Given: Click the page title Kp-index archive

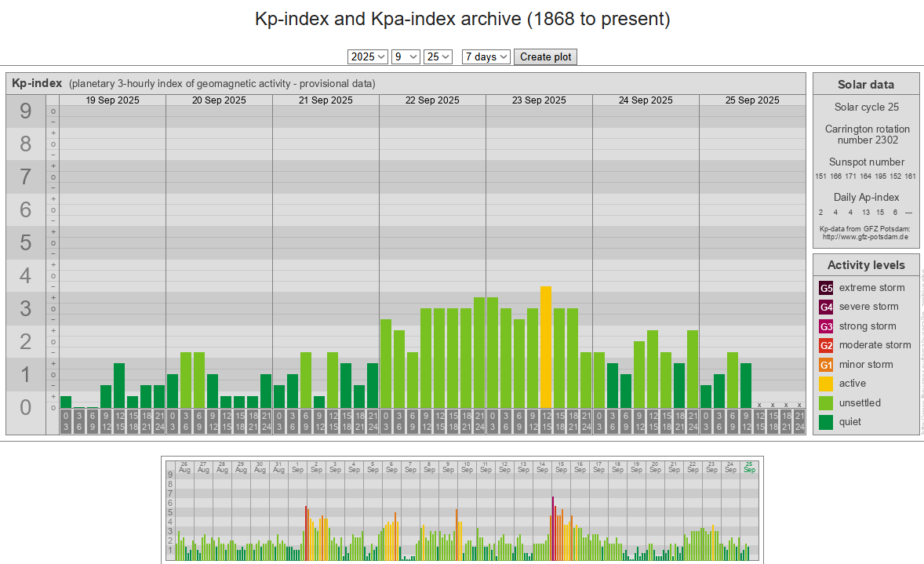Looking at the screenshot, I should (x=462, y=19).
